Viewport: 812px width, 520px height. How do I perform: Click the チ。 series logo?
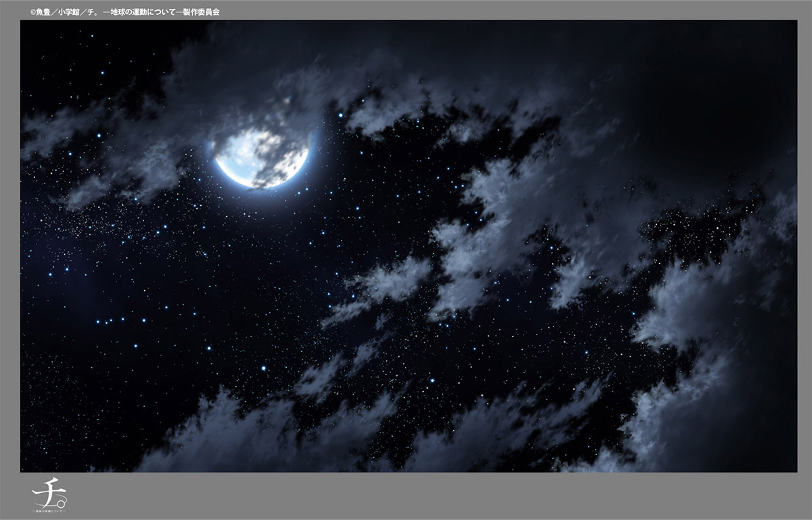51,498
